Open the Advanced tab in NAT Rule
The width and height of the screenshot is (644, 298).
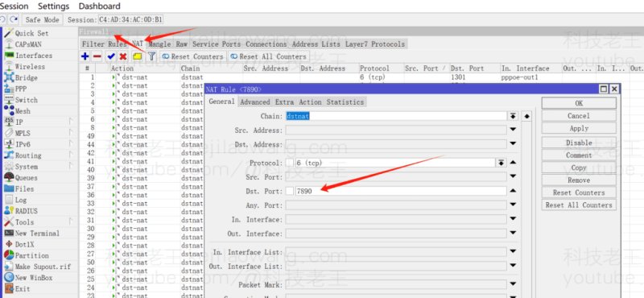(255, 102)
